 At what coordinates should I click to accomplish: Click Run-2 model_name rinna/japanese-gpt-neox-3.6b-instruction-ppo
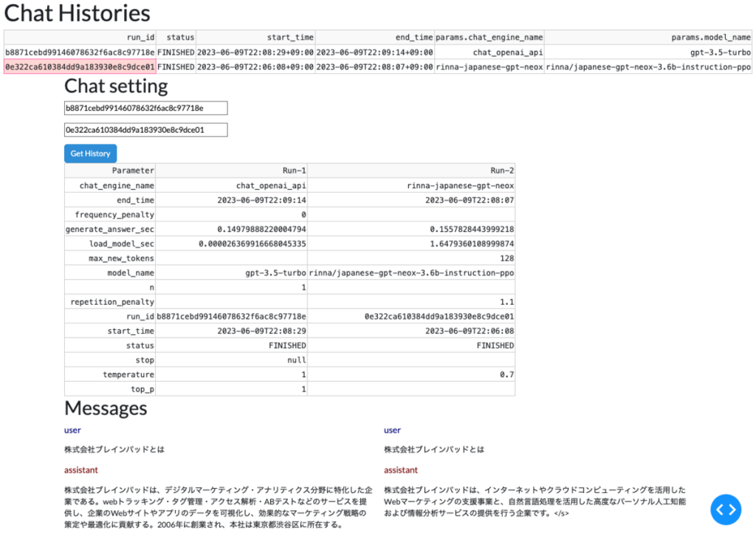(411, 273)
